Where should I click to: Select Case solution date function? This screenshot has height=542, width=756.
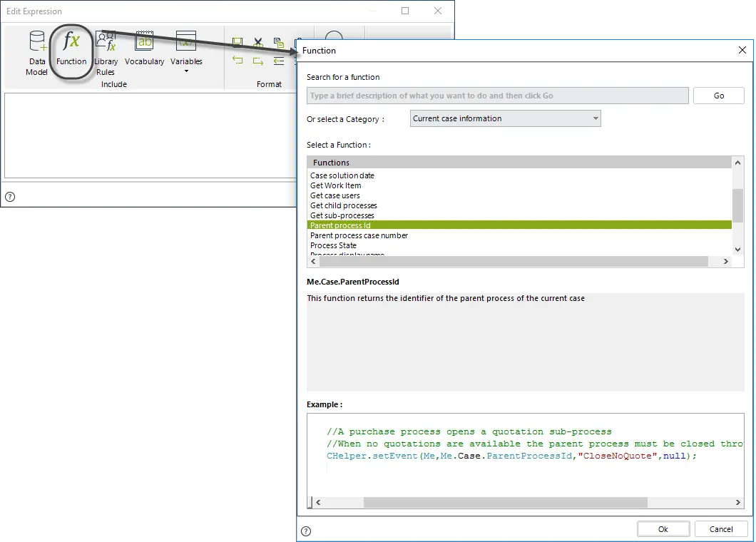(x=519, y=175)
